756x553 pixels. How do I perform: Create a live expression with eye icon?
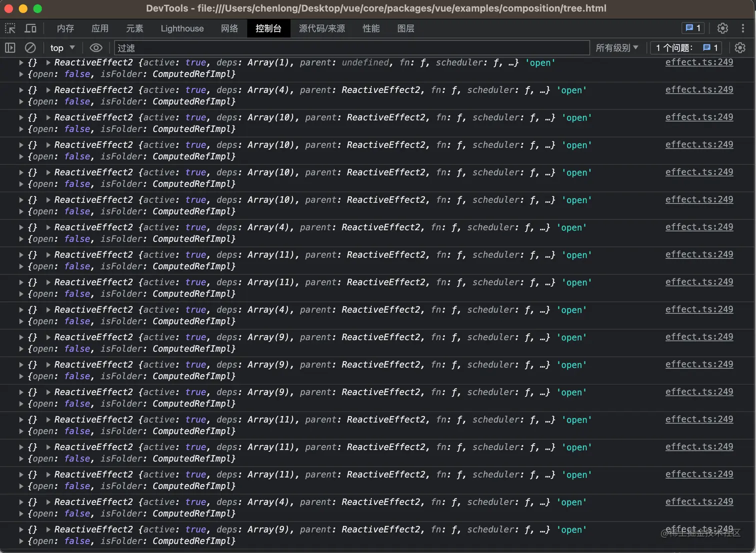coord(96,48)
